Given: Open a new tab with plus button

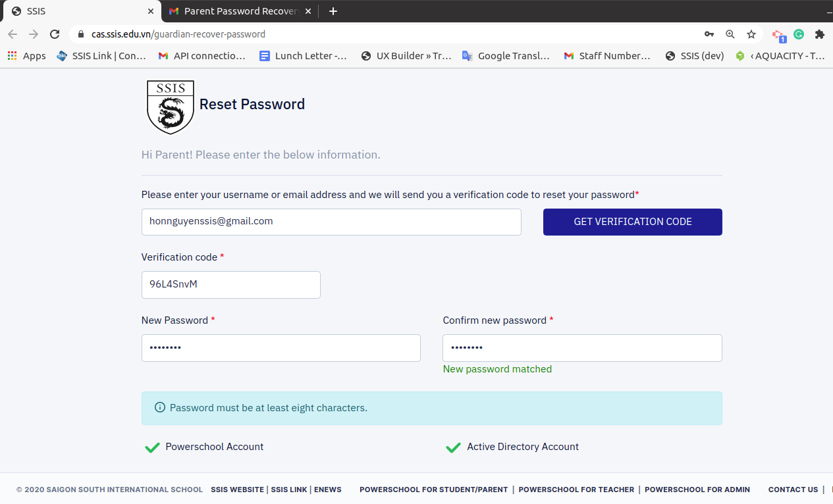Looking at the screenshot, I should (x=333, y=11).
